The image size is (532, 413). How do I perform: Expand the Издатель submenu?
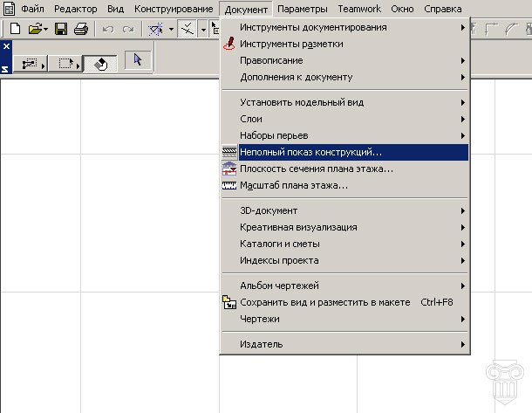click(x=344, y=344)
